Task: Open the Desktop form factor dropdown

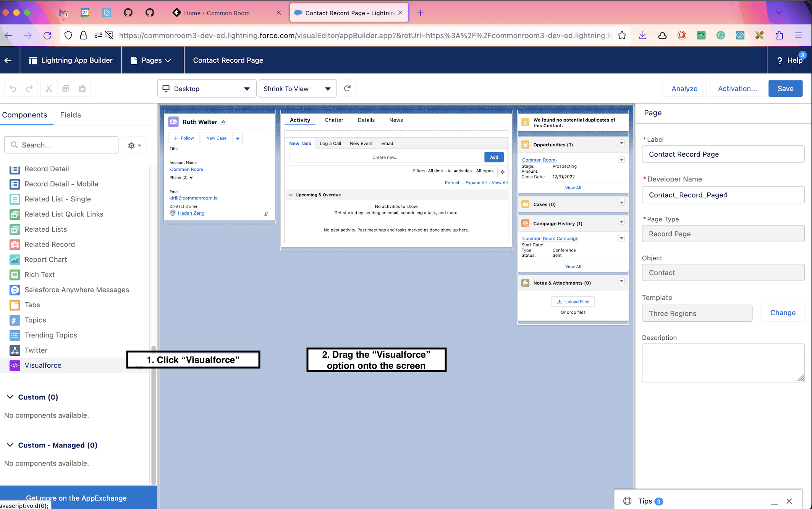Action: (207, 89)
